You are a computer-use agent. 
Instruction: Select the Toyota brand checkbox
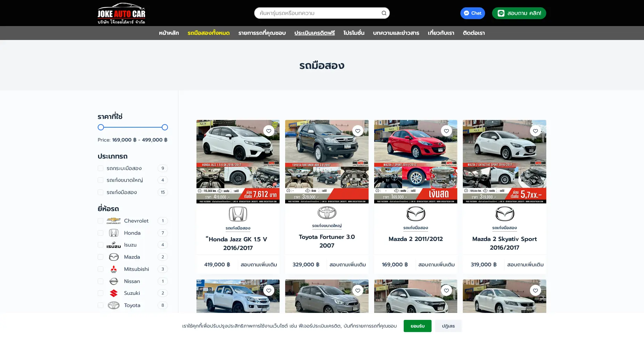coord(100,305)
